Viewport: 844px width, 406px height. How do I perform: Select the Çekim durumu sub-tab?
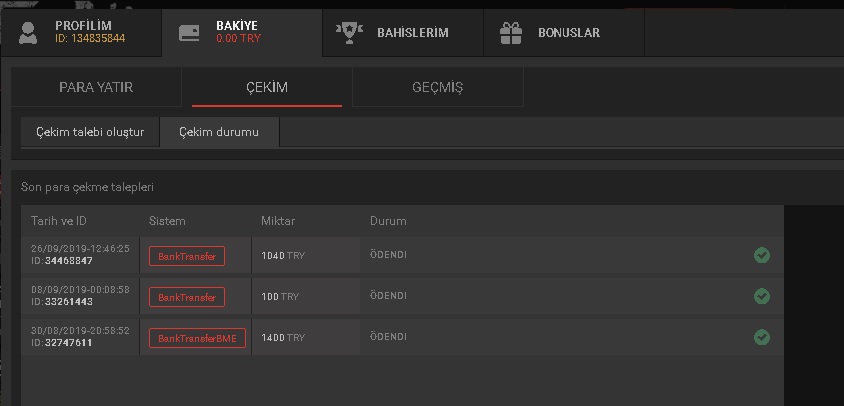219,132
